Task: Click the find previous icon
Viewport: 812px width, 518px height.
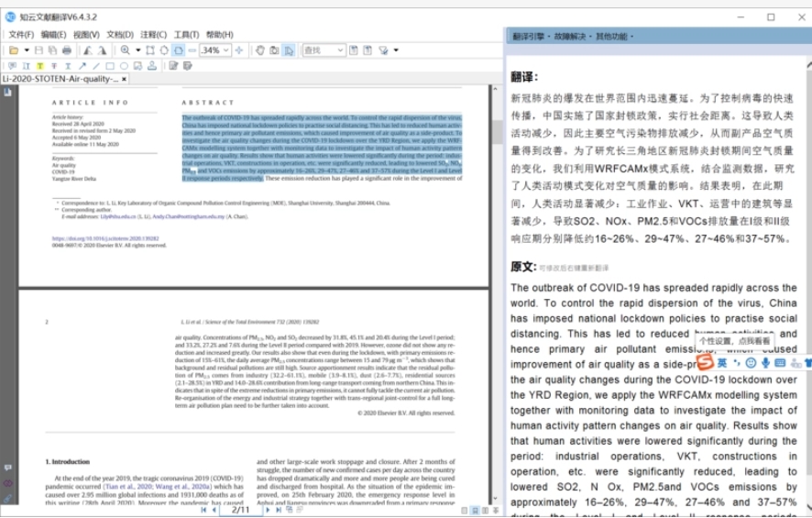Action: [354, 50]
